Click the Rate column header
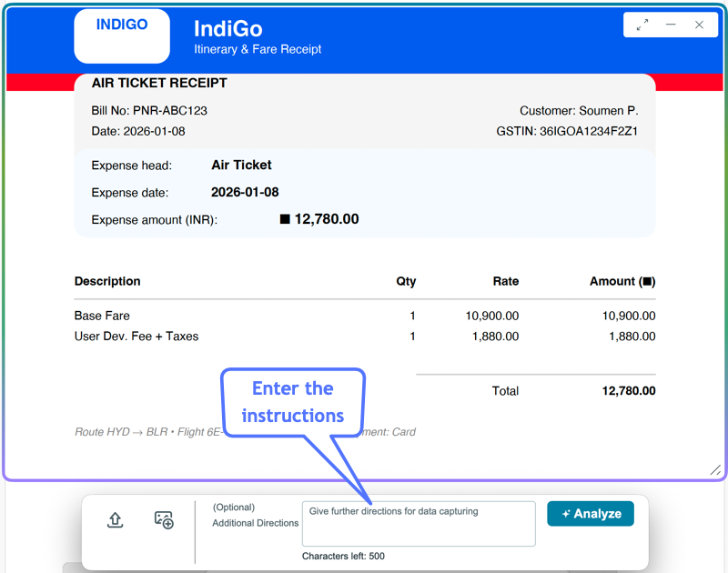Screen dimensions: 728x573 [x=506, y=281]
